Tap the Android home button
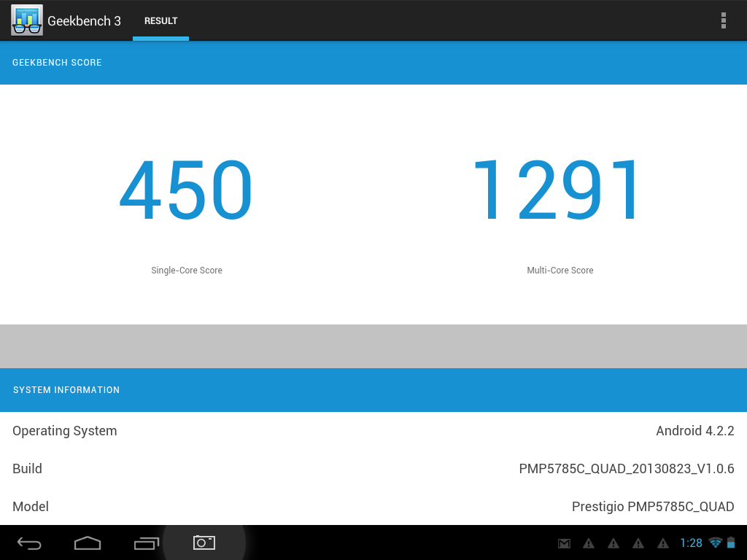This screenshot has height=560, width=747. [x=88, y=542]
